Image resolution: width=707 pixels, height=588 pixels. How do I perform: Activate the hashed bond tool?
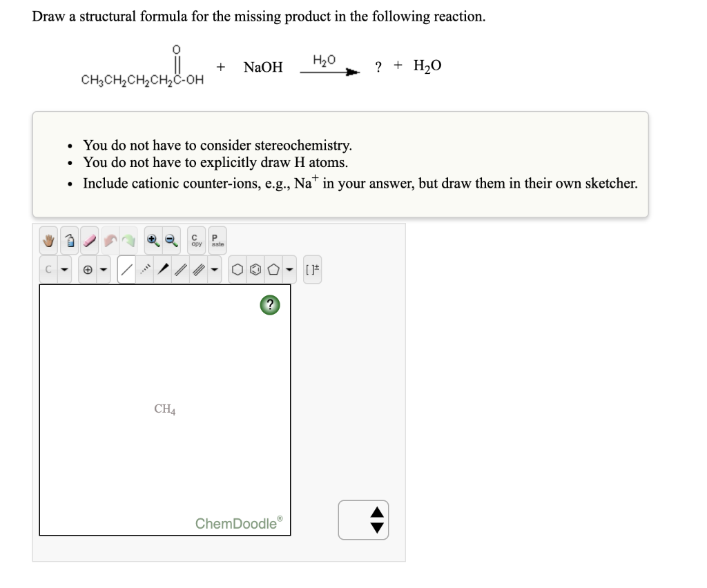coord(146,269)
